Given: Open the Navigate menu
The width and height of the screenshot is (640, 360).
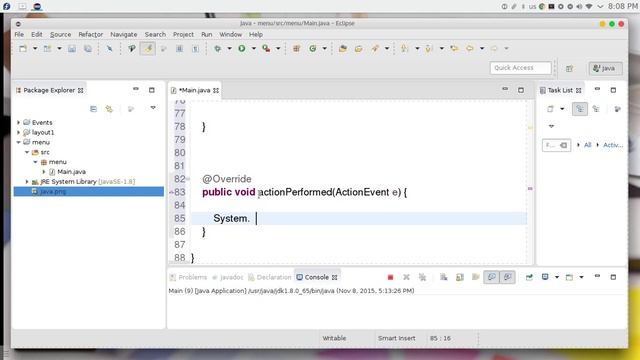Looking at the screenshot, I should pos(124,34).
